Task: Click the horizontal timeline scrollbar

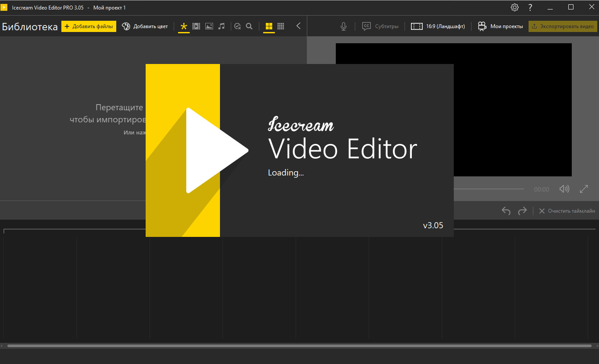Action: click(x=299, y=346)
